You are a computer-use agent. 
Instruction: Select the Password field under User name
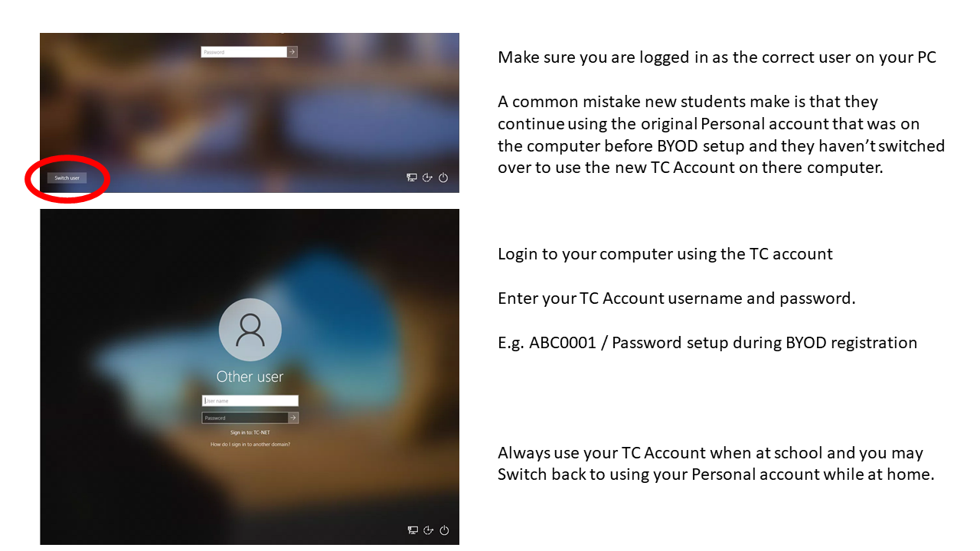[245, 418]
